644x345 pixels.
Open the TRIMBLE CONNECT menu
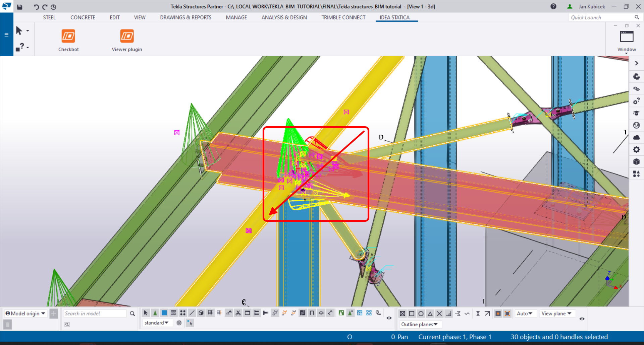click(x=343, y=17)
